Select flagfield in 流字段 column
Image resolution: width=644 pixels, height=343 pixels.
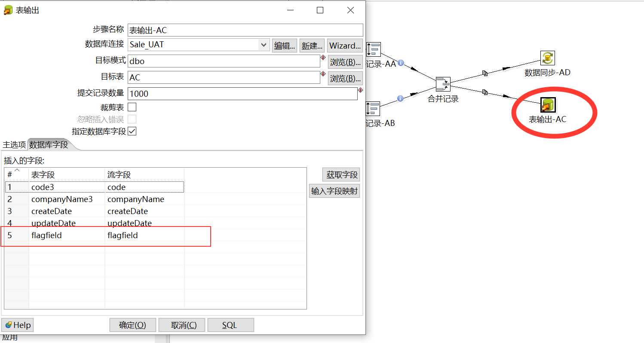[144, 235]
